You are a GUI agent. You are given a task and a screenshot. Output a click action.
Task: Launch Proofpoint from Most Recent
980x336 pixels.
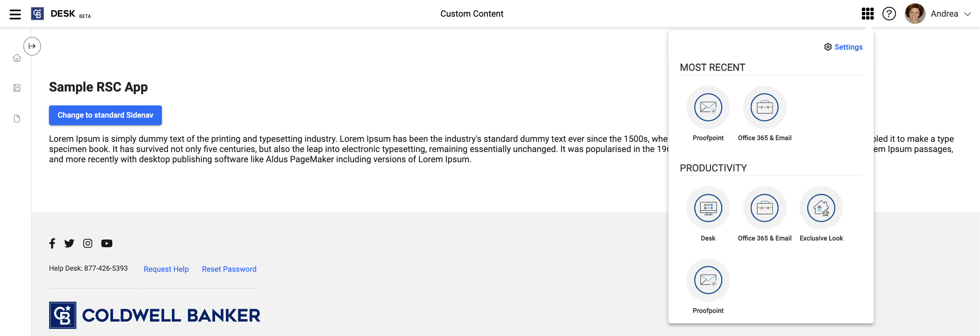708,107
